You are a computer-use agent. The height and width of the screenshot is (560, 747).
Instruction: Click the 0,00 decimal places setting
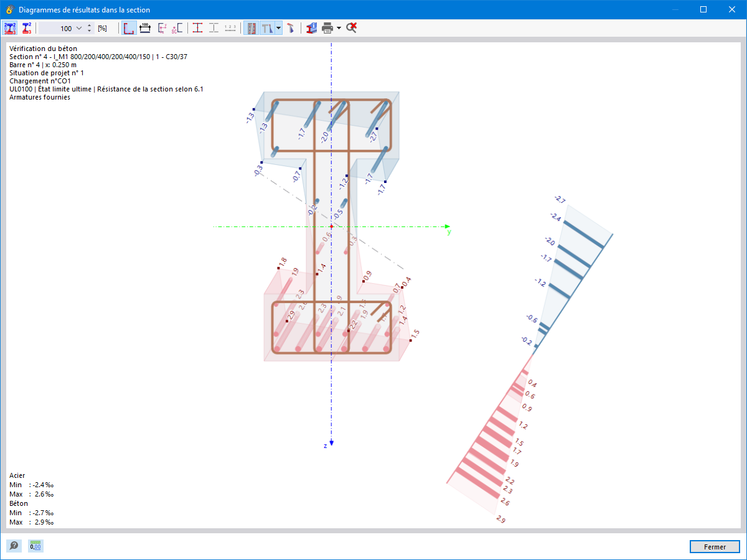click(35, 546)
